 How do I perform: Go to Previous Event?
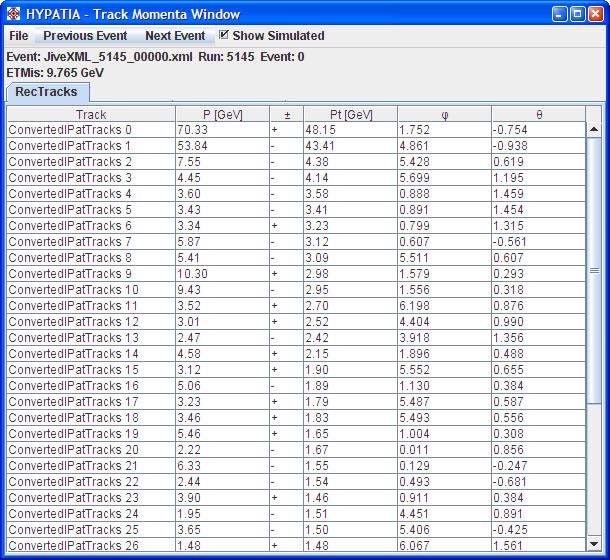(x=85, y=36)
